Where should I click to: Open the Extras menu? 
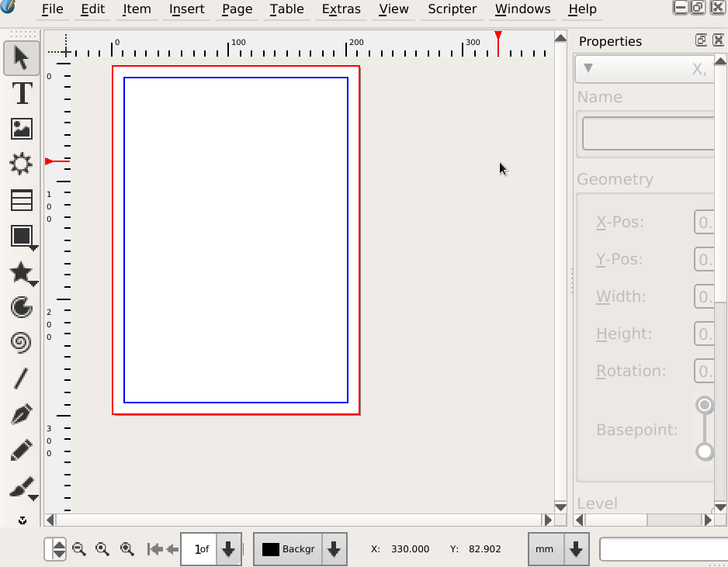[x=341, y=9]
